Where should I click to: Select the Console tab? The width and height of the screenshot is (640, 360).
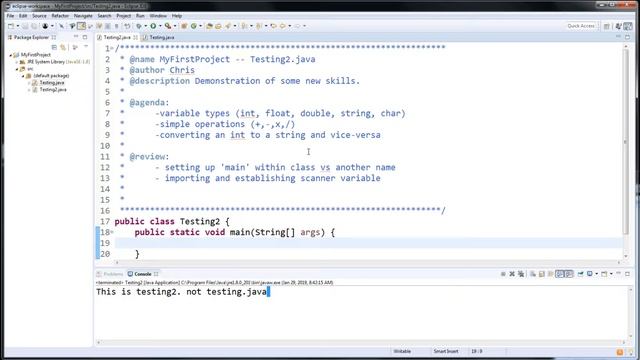click(x=142, y=274)
